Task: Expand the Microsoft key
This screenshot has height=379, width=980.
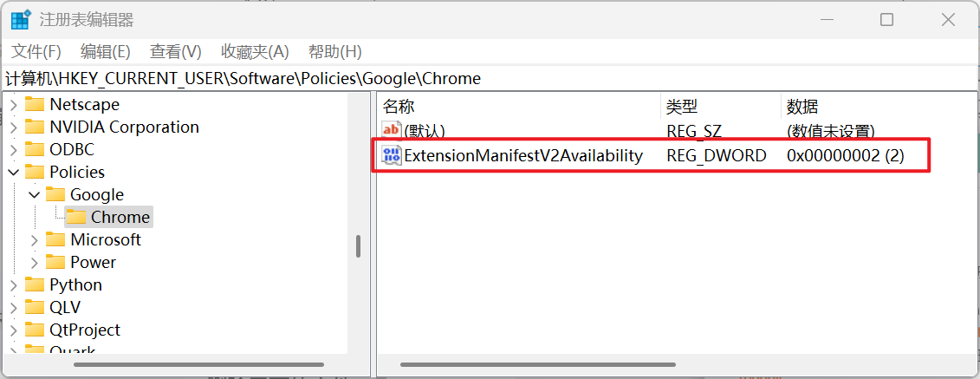Action: click(35, 239)
